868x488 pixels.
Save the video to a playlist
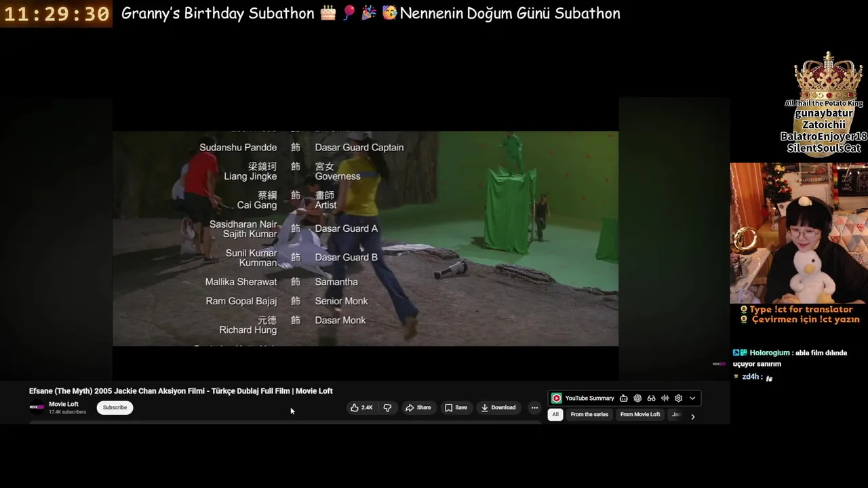coord(456,407)
